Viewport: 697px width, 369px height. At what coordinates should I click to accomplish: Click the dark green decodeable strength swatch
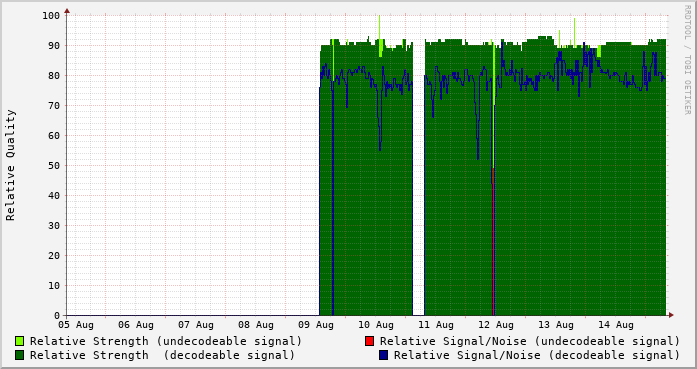tap(20, 355)
